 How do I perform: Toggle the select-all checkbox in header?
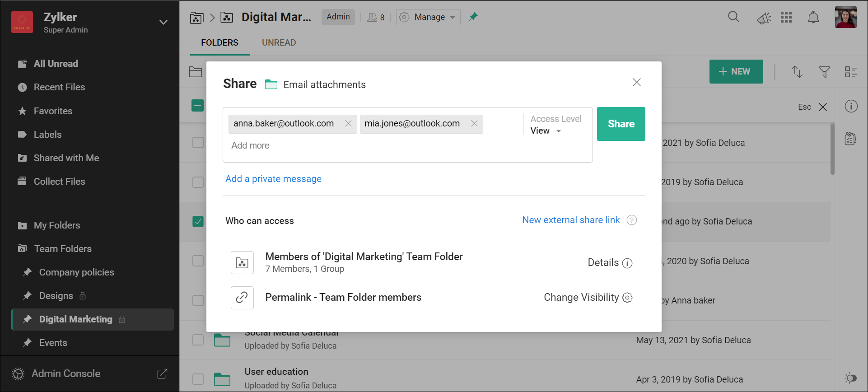pos(198,106)
